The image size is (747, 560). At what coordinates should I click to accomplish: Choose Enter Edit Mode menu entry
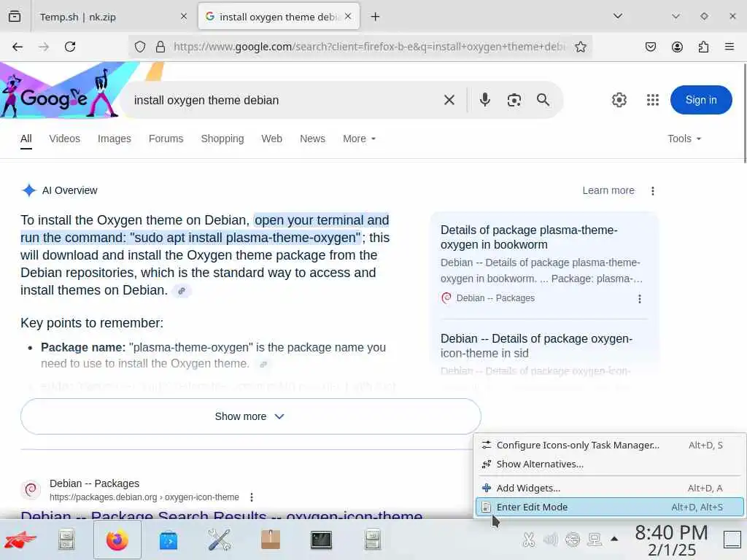pyautogui.click(x=610, y=507)
